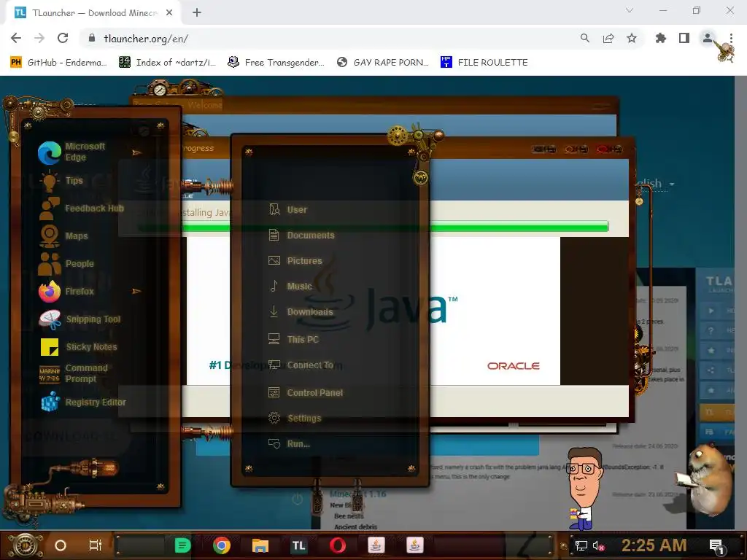The width and height of the screenshot is (747, 560).
Task: Toggle the browser side panel
Action: pyautogui.click(x=684, y=38)
